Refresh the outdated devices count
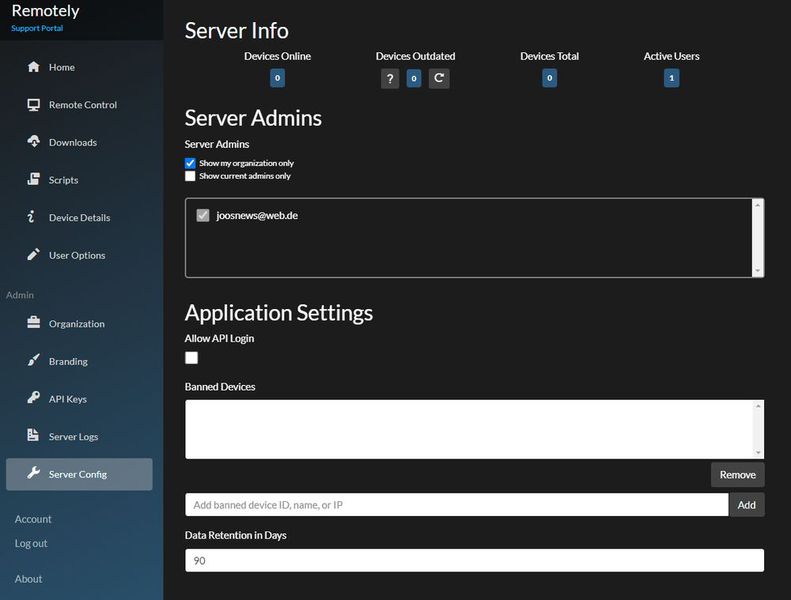791x600 pixels. point(439,79)
